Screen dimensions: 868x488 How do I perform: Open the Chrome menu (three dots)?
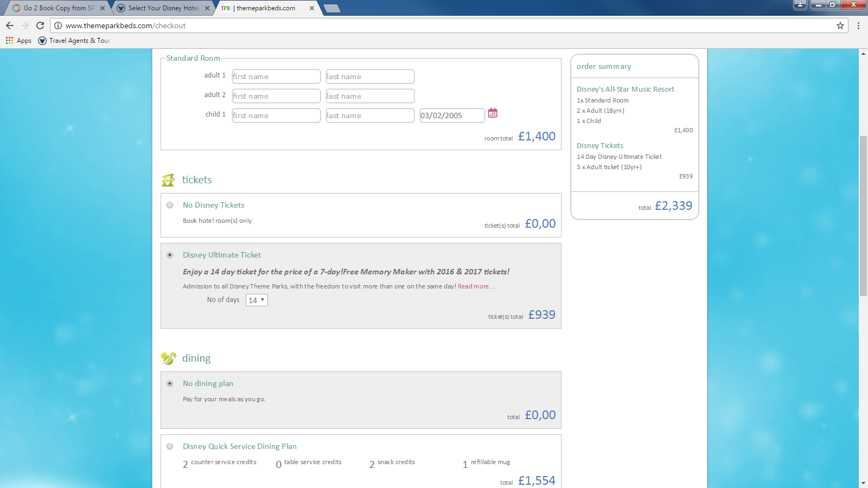pos(858,25)
